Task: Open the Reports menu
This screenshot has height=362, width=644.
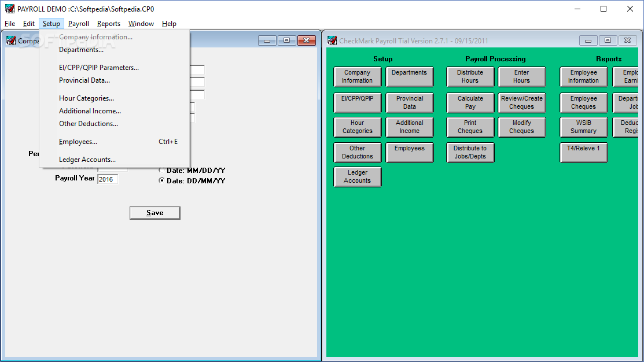Action: tap(108, 24)
